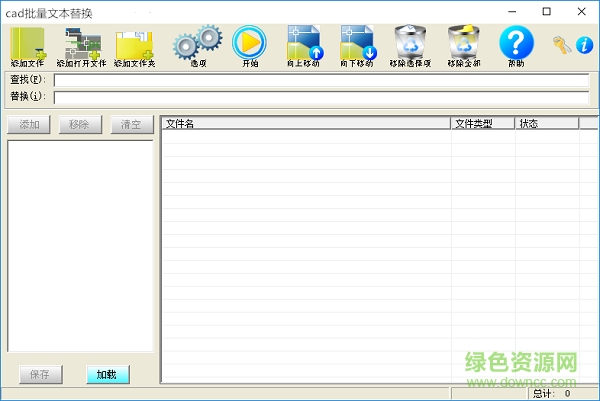Click 移除全部 remove all trash icon

(464, 47)
